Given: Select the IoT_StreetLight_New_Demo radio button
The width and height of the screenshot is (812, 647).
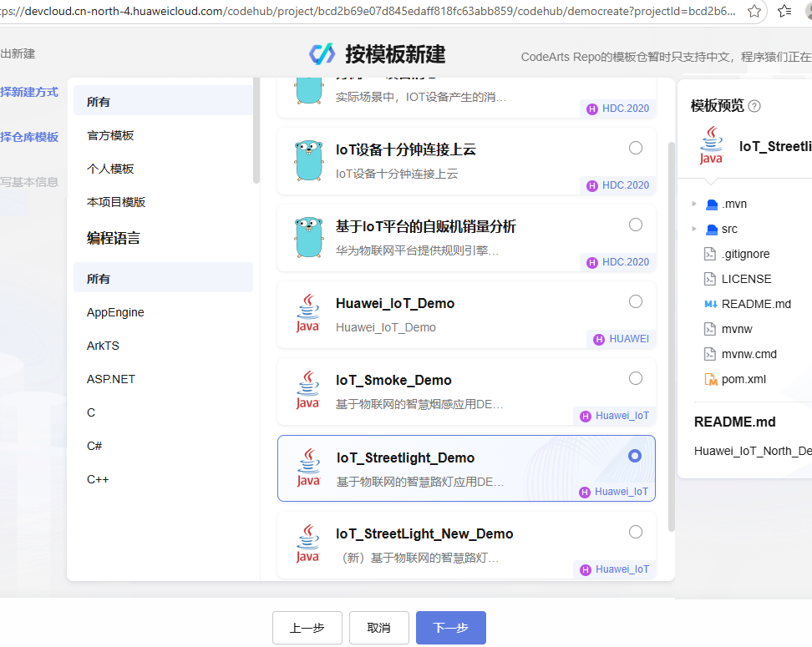Looking at the screenshot, I should (636, 532).
